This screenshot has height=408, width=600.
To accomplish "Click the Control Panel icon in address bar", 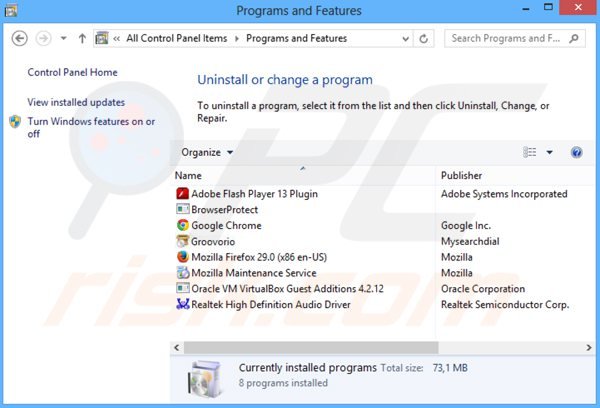I will tap(102, 38).
